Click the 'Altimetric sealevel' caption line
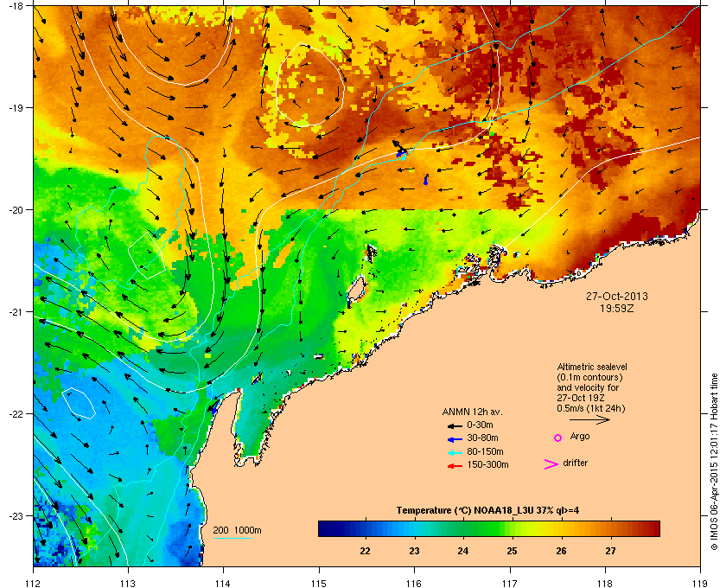726x588 pixels. click(x=592, y=367)
